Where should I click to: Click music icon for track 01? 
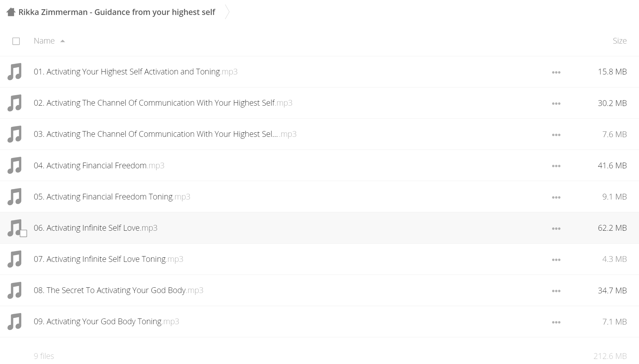click(15, 72)
